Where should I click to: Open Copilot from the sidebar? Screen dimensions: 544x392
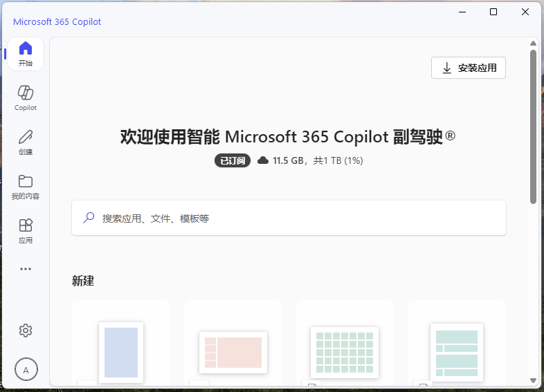[26, 98]
